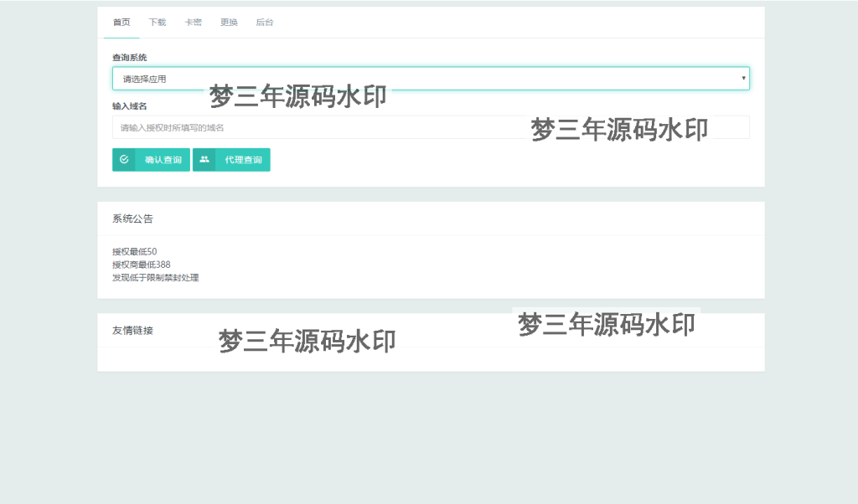This screenshot has height=504, width=858.
Task: Open the 卡密 tab
Action: pyautogui.click(x=194, y=23)
